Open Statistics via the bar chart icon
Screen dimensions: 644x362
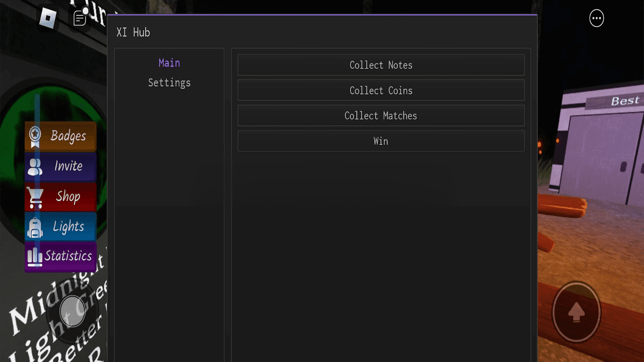(x=35, y=257)
